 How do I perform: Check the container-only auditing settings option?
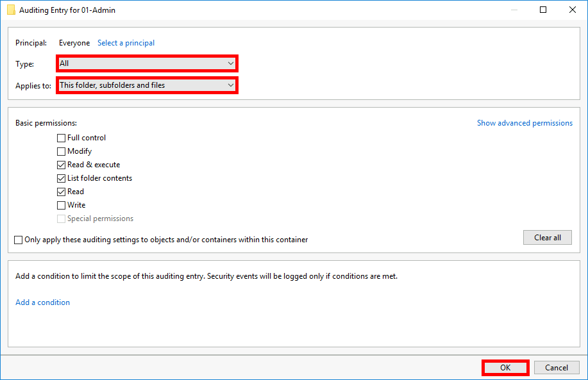18,239
